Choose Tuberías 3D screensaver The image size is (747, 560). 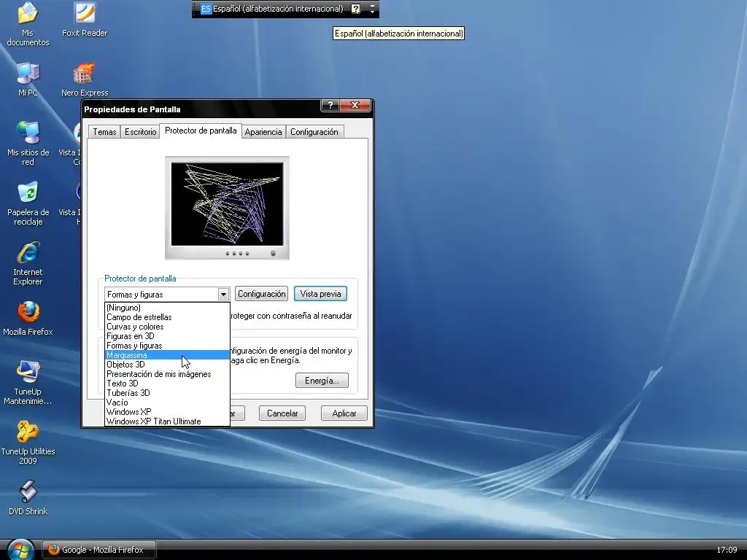point(167,393)
